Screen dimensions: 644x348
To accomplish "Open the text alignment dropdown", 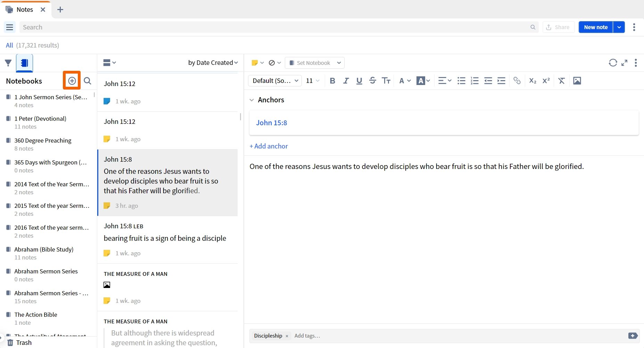I will pos(445,81).
